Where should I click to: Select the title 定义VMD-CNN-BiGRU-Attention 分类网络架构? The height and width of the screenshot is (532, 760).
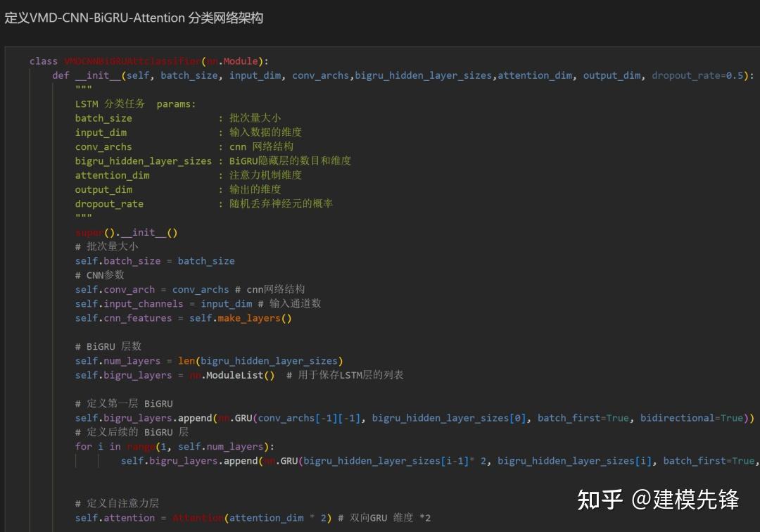[134, 18]
